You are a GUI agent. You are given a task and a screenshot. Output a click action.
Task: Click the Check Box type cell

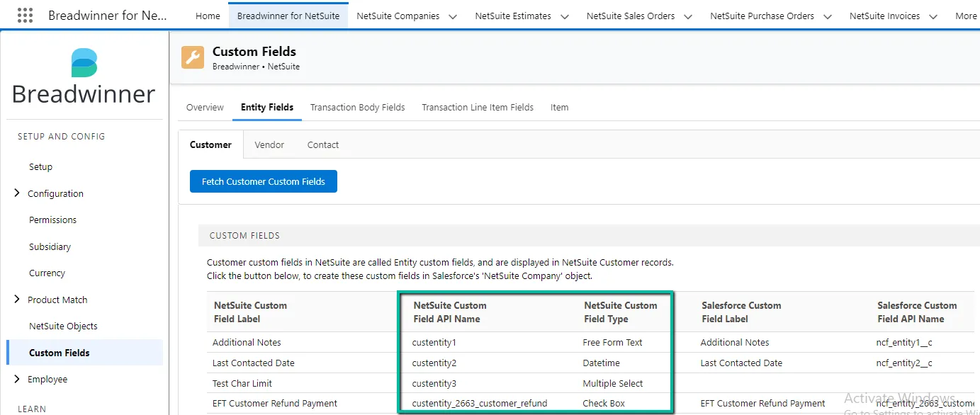604,404
